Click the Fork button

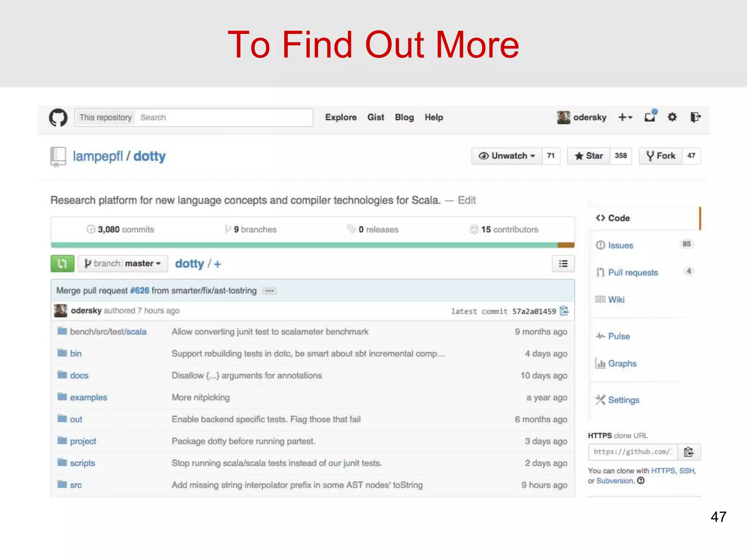tap(661, 156)
